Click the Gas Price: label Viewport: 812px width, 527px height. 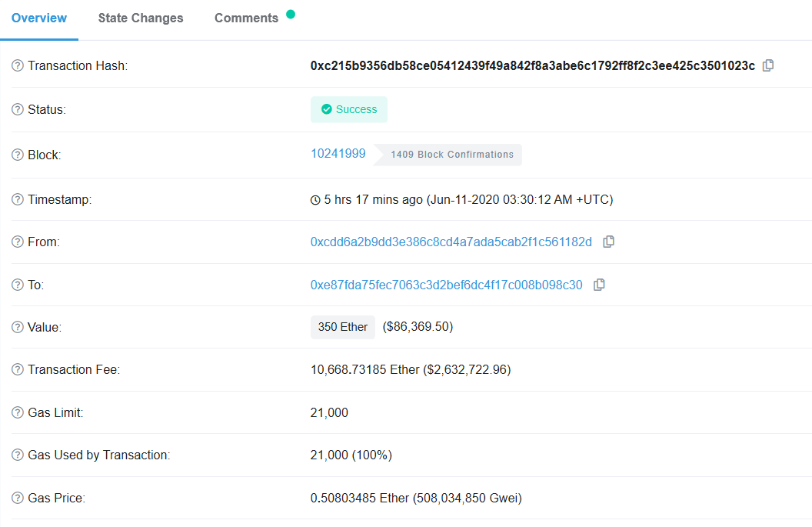point(56,498)
